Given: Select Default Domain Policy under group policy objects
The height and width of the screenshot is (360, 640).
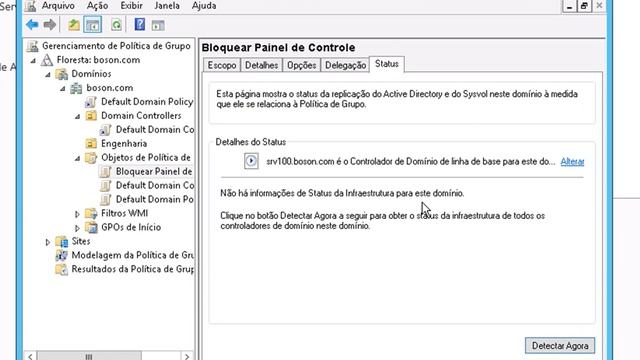Looking at the screenshot, I should click(155, 199).
